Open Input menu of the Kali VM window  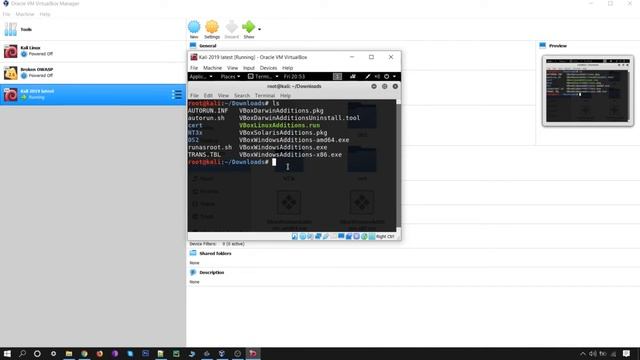249,68
